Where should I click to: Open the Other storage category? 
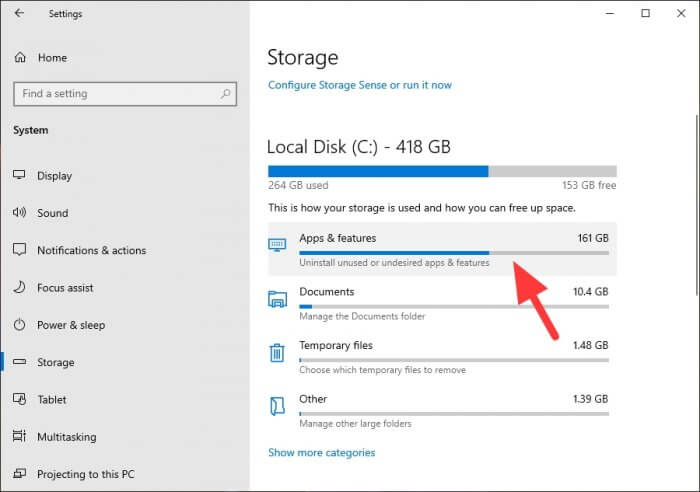pyautogui.click(x=442, y=410)
